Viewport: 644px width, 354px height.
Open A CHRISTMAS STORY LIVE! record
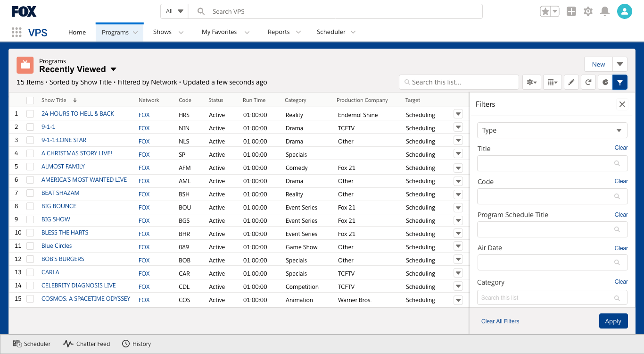coord(77,153)
